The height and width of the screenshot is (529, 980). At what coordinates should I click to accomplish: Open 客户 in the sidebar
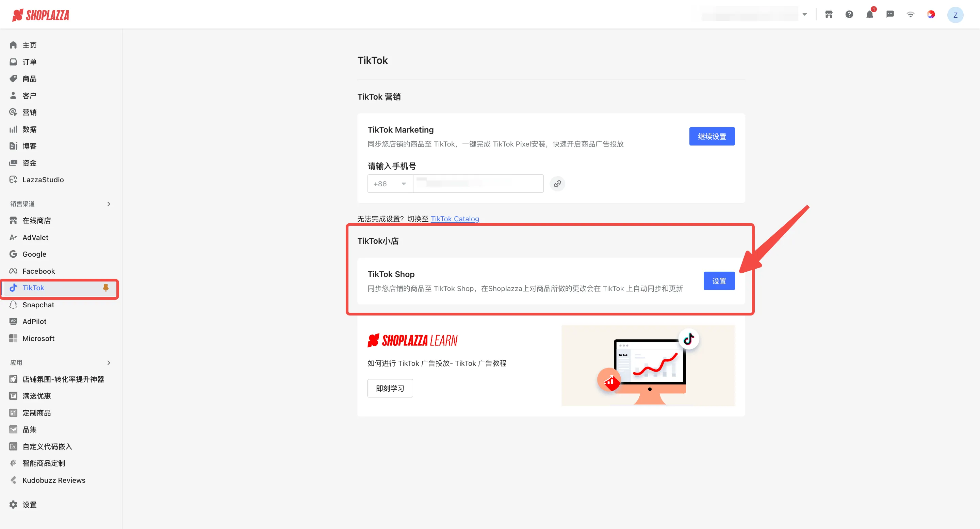point(29,96)
